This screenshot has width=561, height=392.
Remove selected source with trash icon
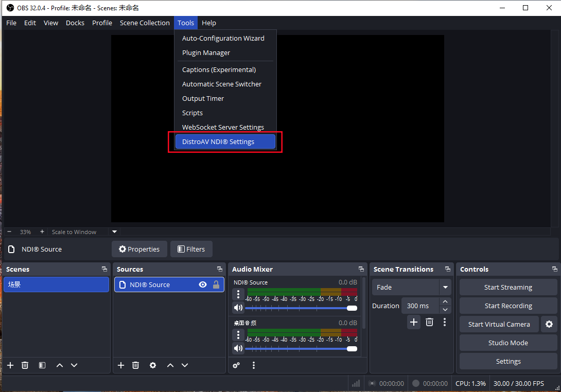135,365
